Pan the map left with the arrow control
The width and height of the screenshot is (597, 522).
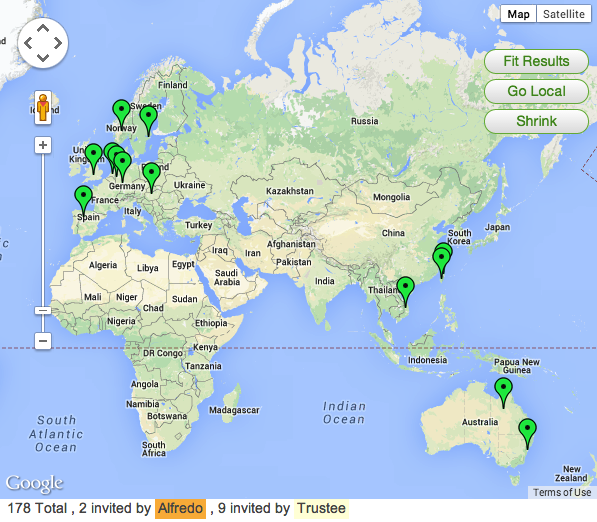point(28,43)
